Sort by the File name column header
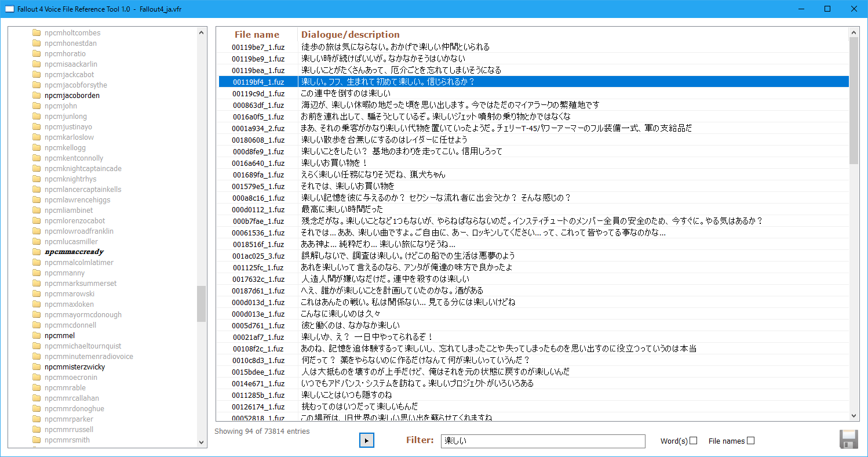868x457 pixels. (x=257, y=35)
